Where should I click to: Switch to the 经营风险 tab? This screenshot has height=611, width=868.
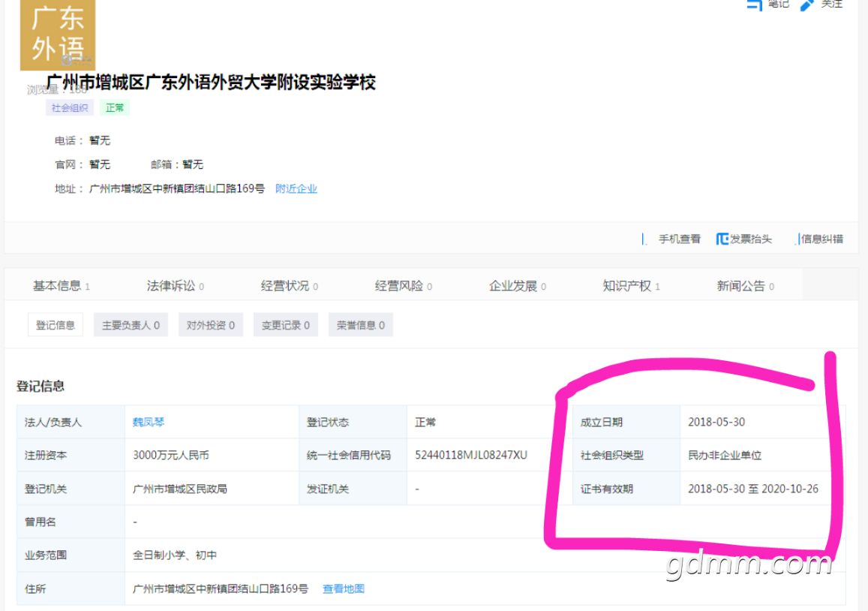click(403, 286)
